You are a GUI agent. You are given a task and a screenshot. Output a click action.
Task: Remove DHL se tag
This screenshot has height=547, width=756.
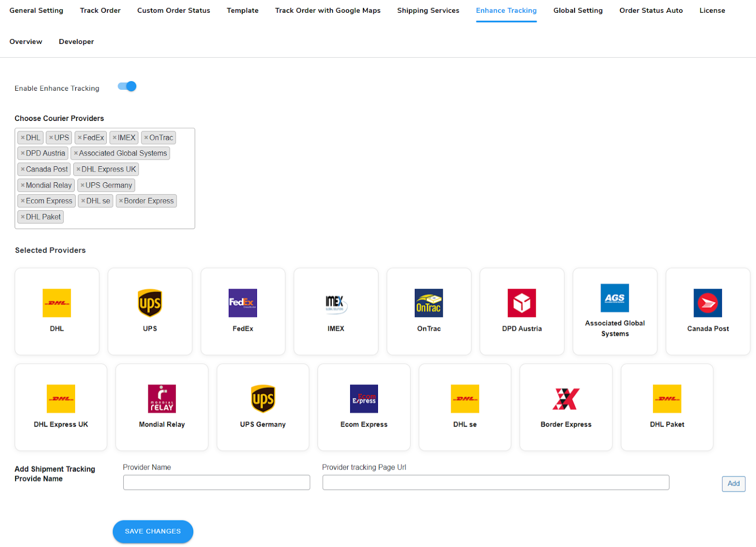pos(83,201)
